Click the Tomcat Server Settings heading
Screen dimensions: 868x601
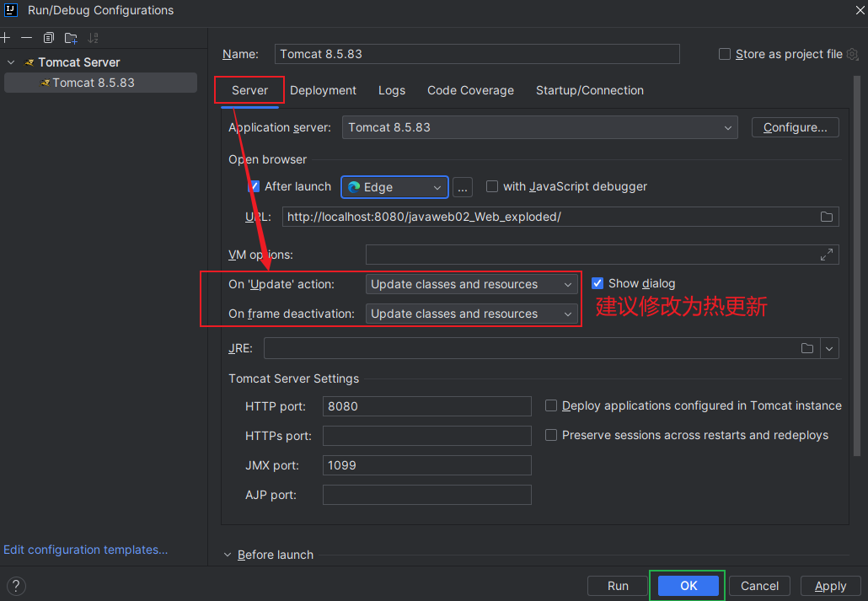[x=293, y=378]
